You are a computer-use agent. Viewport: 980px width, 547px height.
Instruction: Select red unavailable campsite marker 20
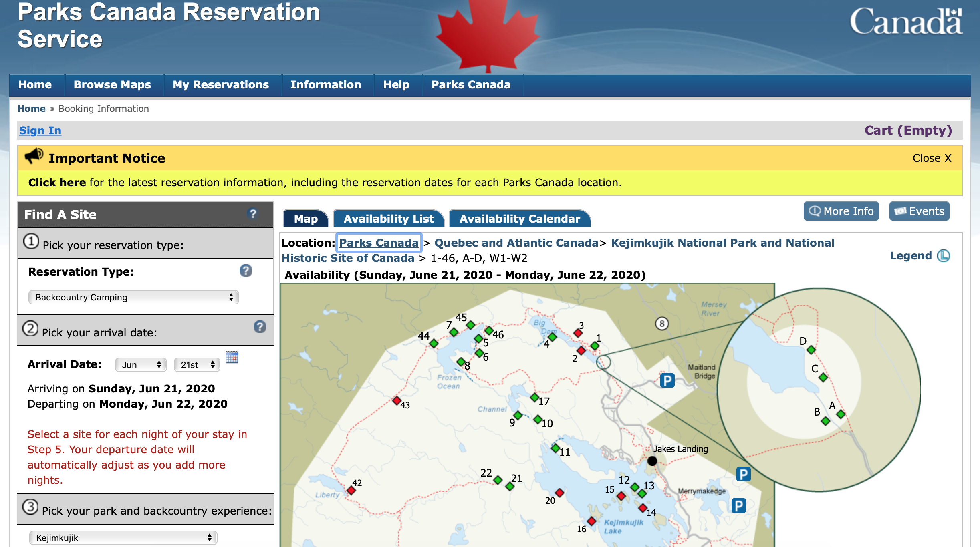point(560,492)
